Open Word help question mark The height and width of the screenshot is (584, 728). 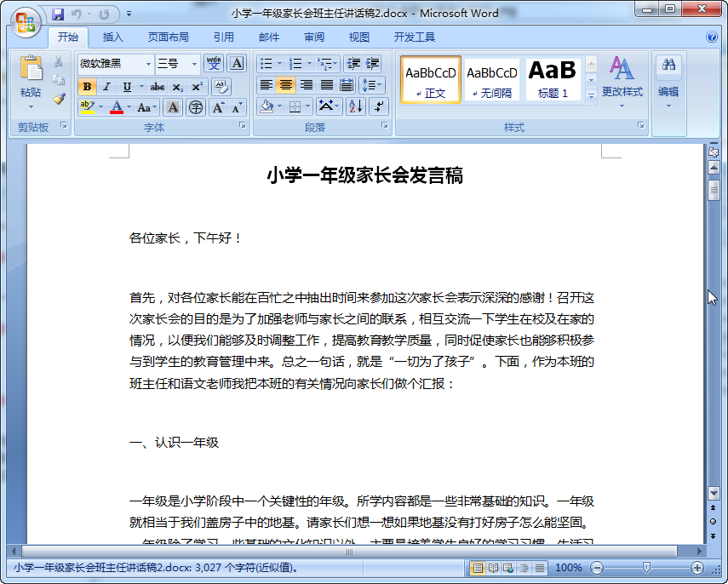click(x=711, y=37)
